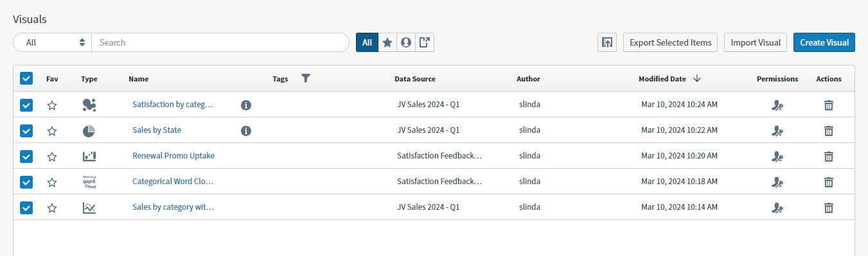868x256 pixels.
Task: Deselect the Sales by category row checkbox
Action: 26,207
